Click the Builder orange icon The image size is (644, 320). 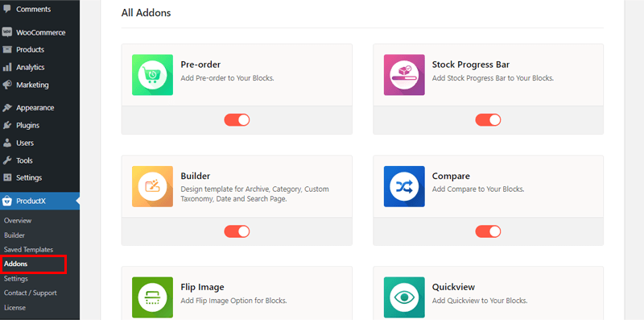[x=152, y=186]
